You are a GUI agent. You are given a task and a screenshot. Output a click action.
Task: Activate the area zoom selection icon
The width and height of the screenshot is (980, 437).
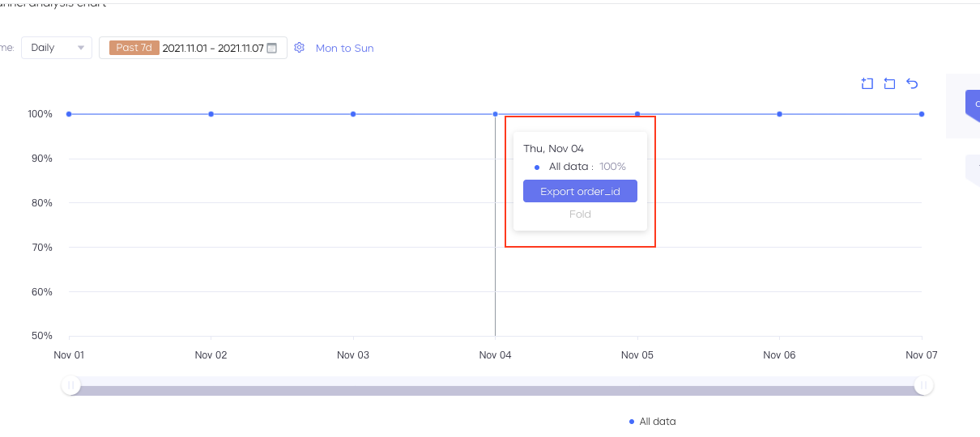[x=867, y=83]
